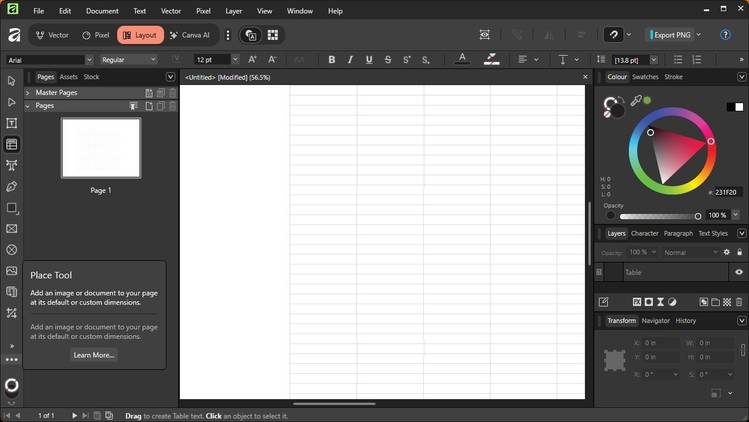The width and height of the screenshot is (749, 422).
Task: Click the increase font size icon
Action: [x=252, y=59]
